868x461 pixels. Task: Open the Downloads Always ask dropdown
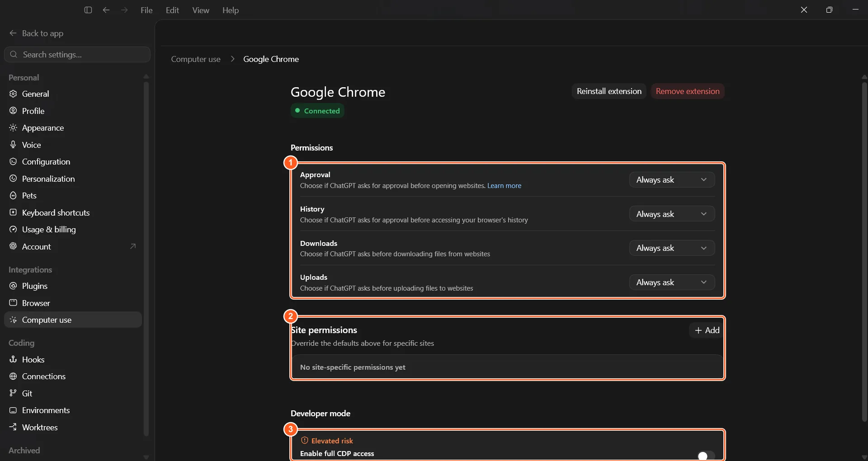click(x=672, y=248)
